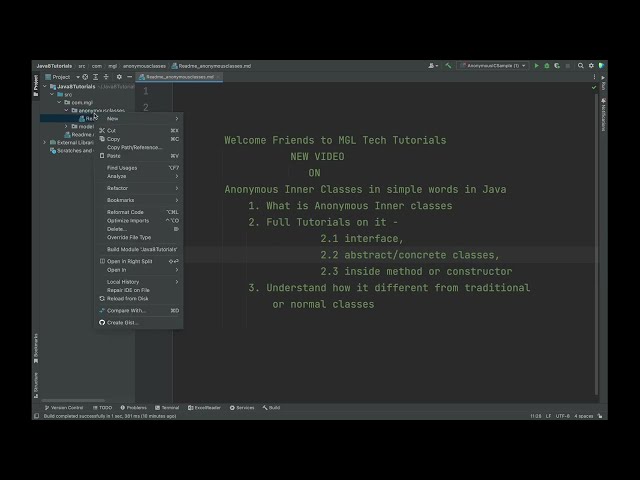Open the Refactor submenu
640x480 pixels.
(x=139, y=188)
